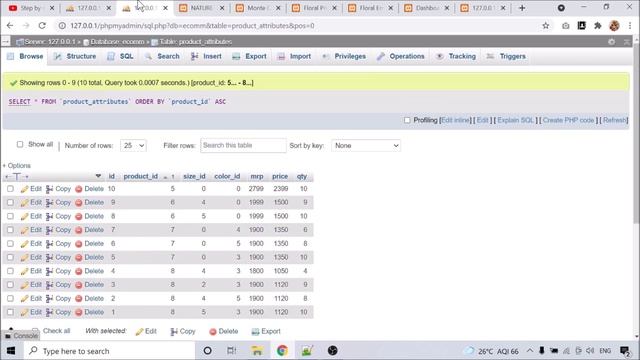Screen dimensions: 640x360
Task: Expand the Options section
Action: (17, 165)
